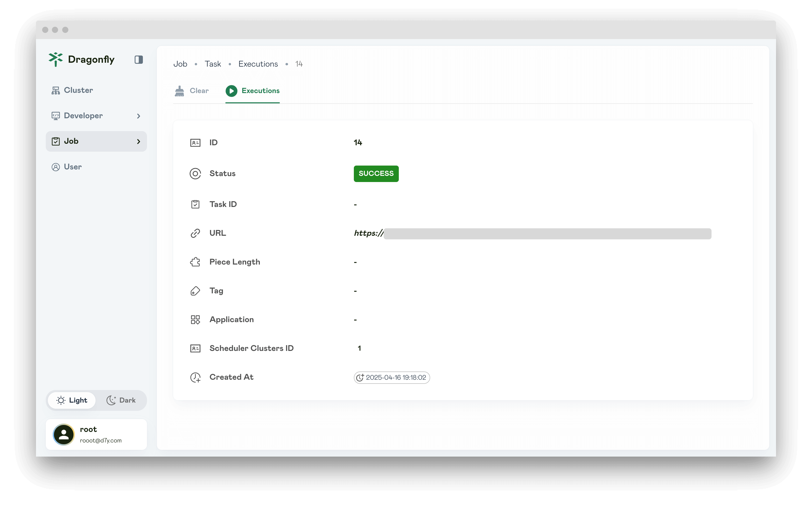Click the ID value 14

coord(358,143)
